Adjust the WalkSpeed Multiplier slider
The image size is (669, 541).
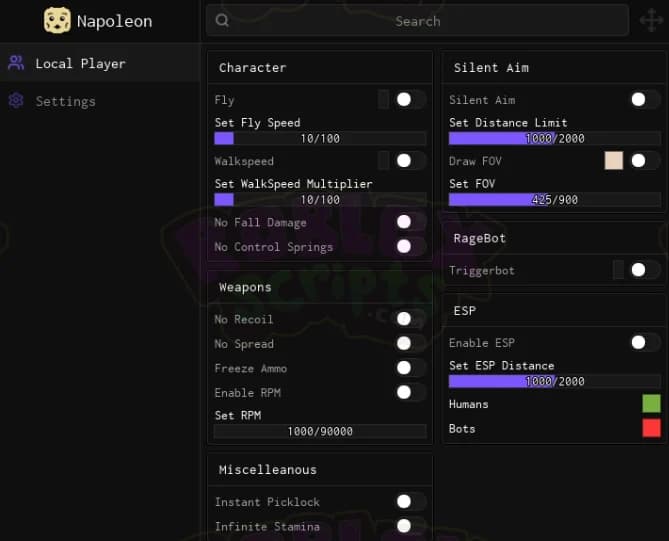[320, 199]
